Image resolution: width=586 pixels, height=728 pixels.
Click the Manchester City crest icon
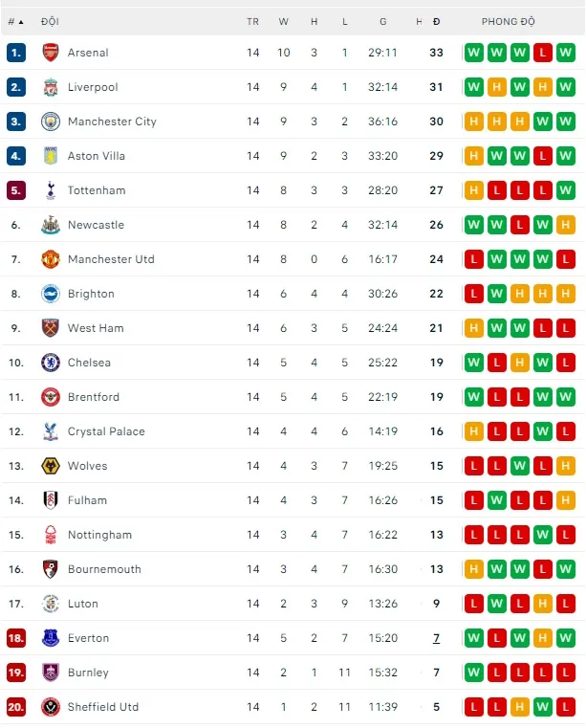coord(51,121)
